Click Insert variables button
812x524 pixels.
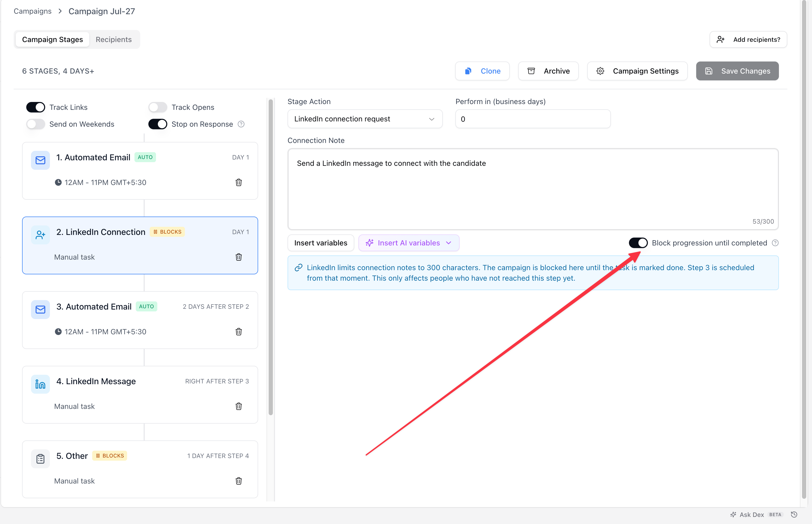click(x=321, y=243)
